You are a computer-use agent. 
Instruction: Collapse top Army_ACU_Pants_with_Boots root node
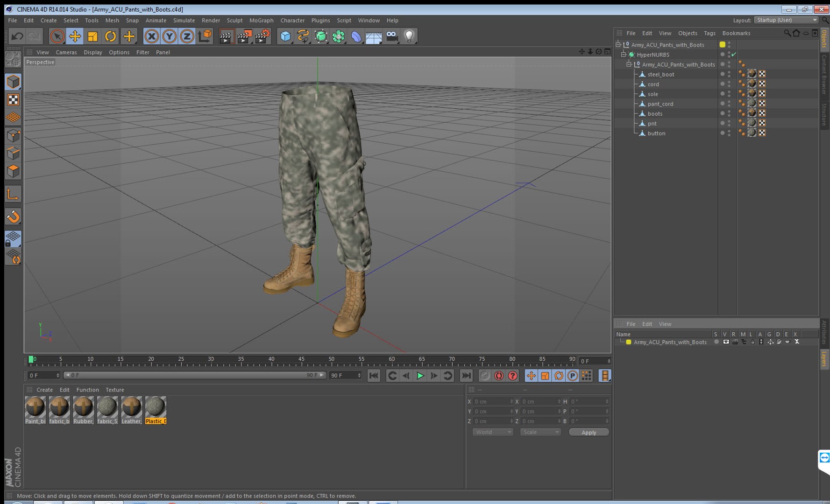point(618,45)
